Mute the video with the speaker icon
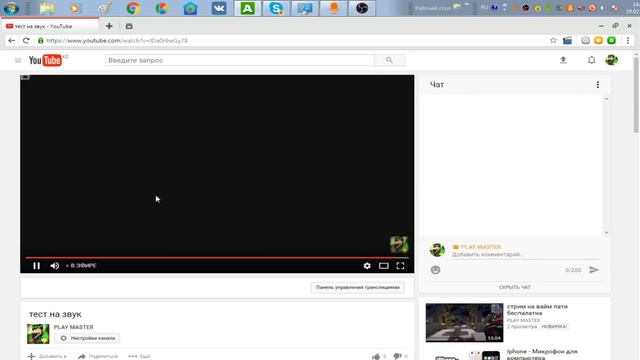 pos(55,266)
